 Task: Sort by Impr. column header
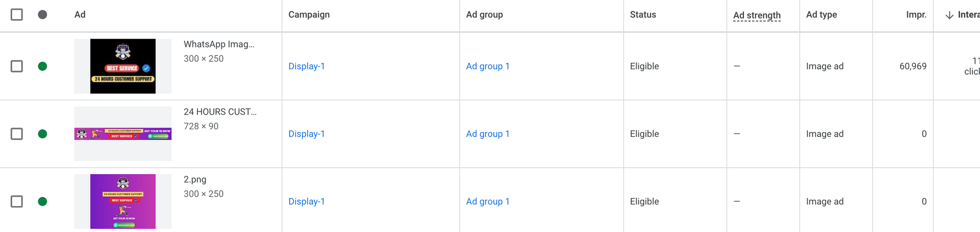[916, 15]
